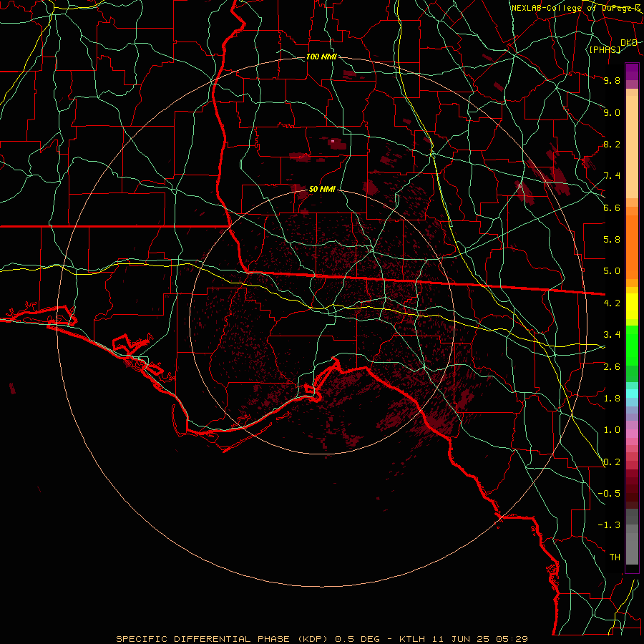Select the 5.0 scale label
Screen dimensions: 644x644
pyautogui.click(x=612, y=271)
